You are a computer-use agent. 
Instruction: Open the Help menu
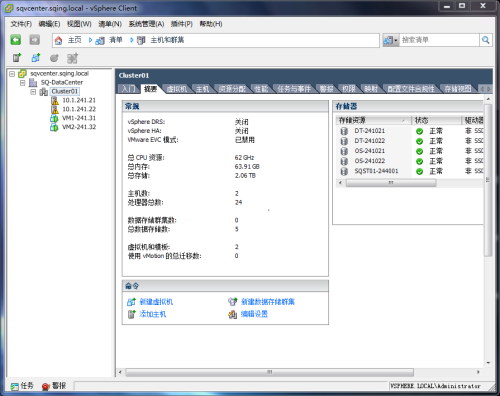[x=211, y=24]
